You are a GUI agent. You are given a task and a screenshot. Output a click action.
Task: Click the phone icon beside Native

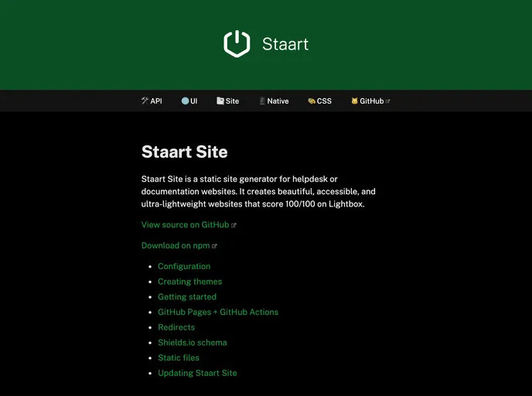point(262,101)
